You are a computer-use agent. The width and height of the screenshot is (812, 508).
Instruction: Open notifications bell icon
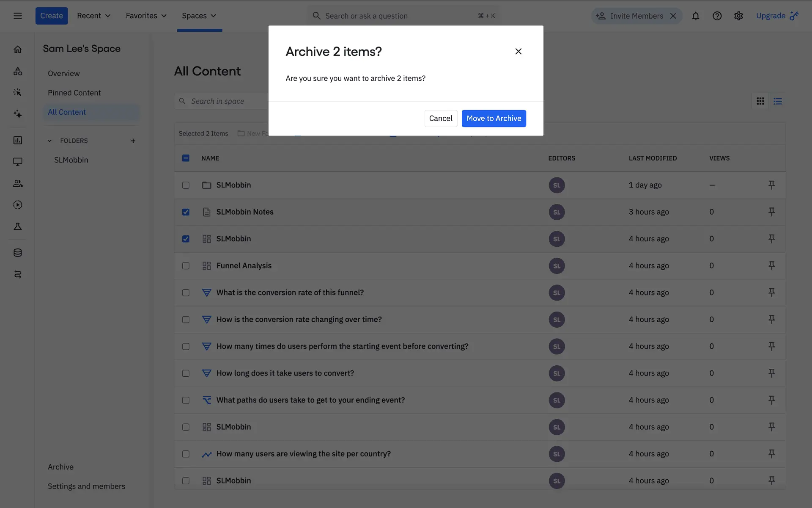pyautogui.click(x=695, y=16)
